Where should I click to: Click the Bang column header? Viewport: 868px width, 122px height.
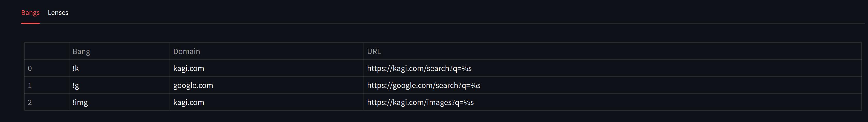(x=81, y=51)
